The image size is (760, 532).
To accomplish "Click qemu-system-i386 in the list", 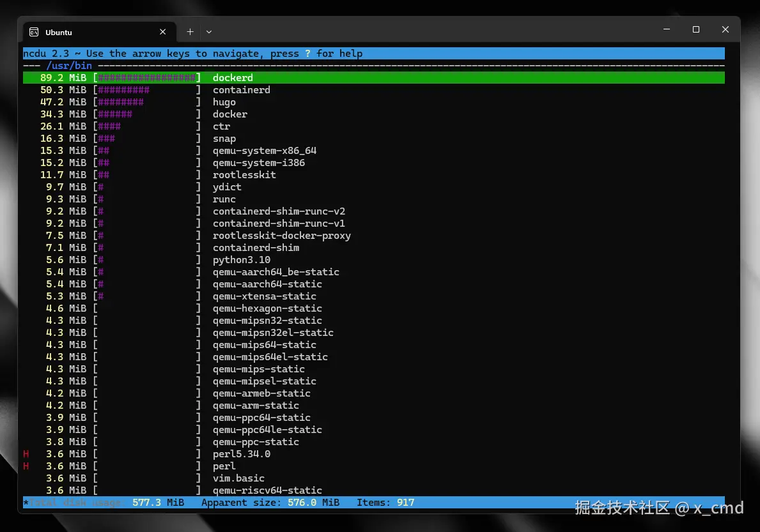I will [x=374, y=163].
